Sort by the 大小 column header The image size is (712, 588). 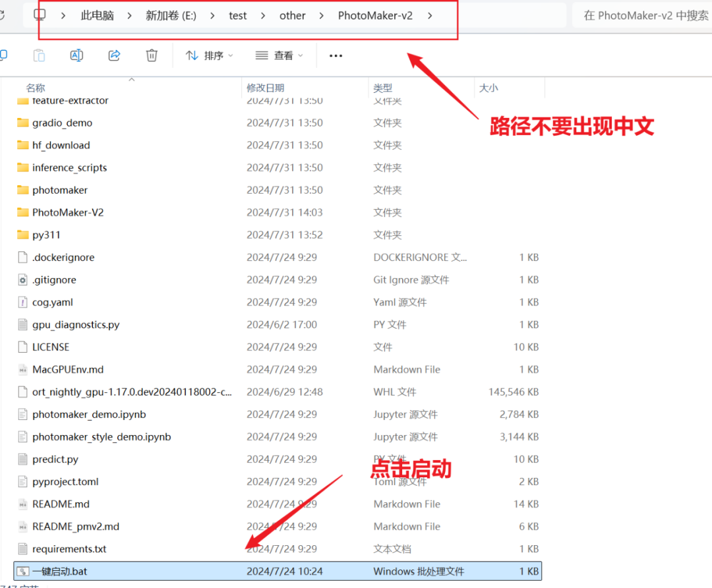pyautogui.click(x=489, y=88)
